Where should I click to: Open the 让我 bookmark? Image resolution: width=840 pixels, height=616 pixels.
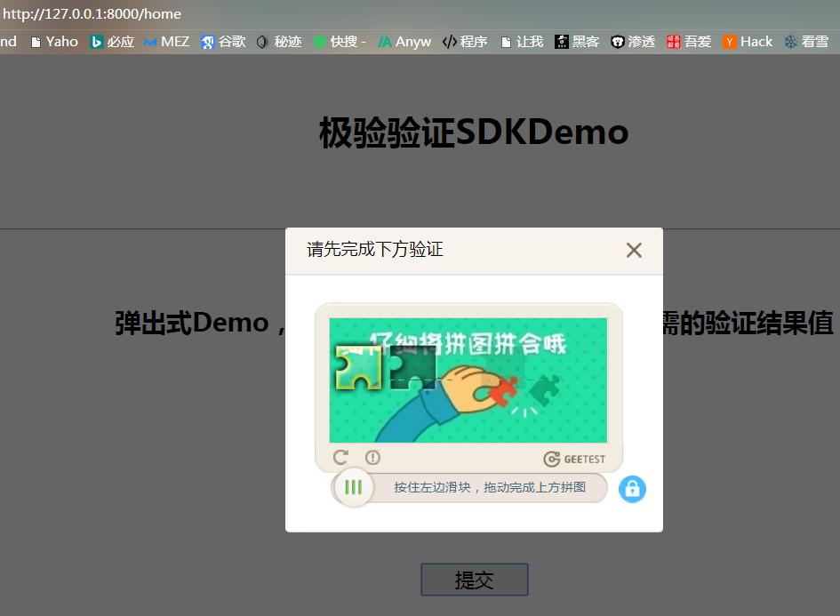[x=523, y=42]
